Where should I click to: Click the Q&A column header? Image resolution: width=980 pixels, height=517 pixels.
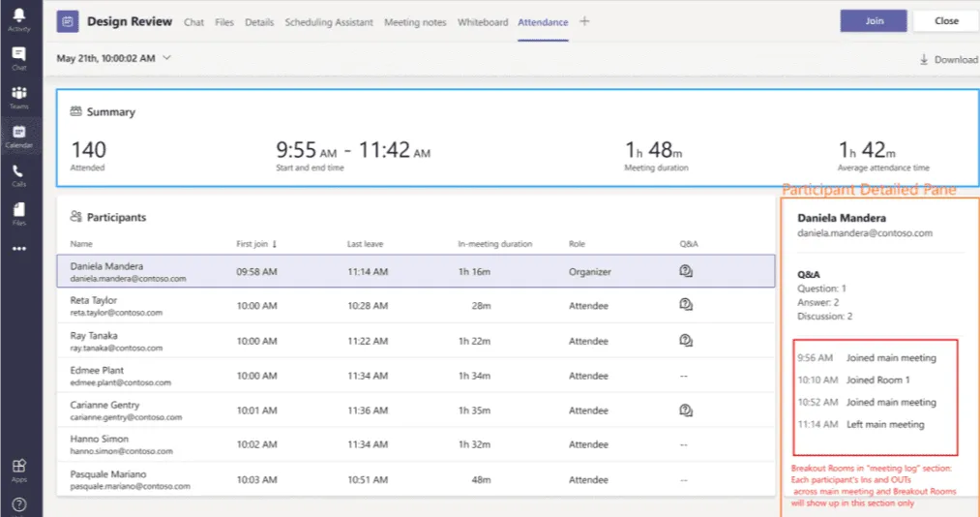point(689,244)
